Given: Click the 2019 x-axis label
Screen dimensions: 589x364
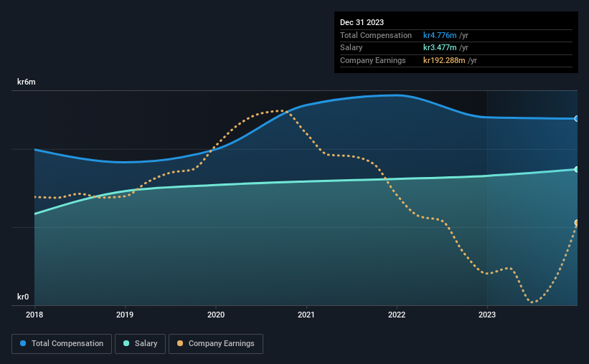Looking at the screenshot, I should 125,315.
